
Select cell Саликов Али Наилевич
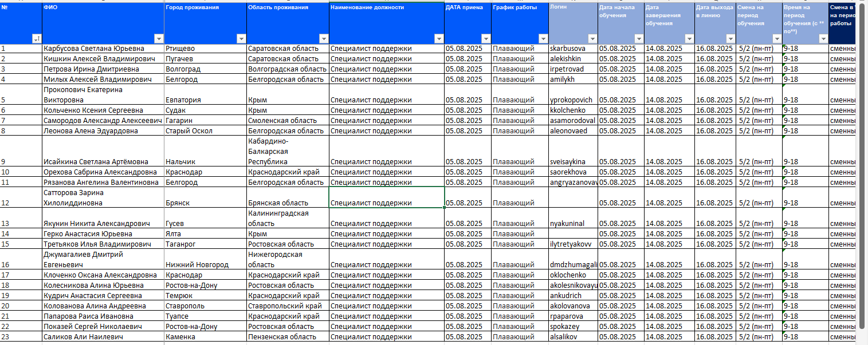click(103, 337)
